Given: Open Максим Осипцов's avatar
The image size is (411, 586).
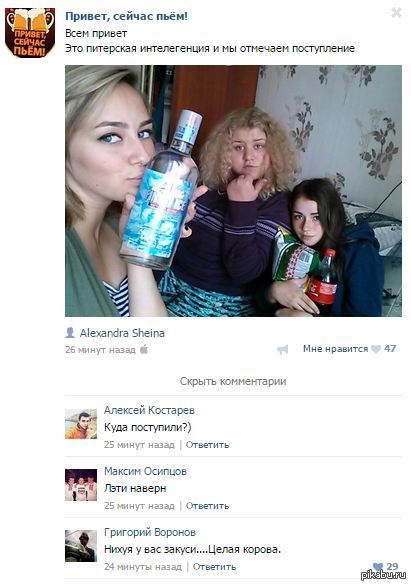Looking at the screenshot, I should [81, 485].
